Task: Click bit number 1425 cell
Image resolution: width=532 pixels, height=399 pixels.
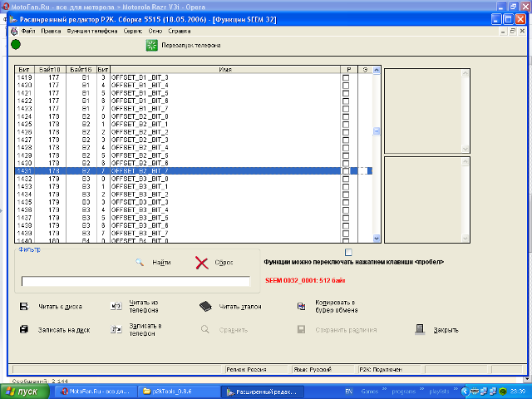Action: click(24, 124)
